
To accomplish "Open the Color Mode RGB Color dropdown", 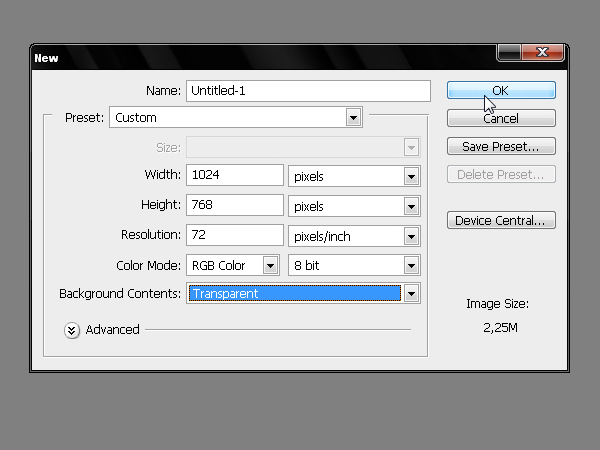I will pos(233,265).
